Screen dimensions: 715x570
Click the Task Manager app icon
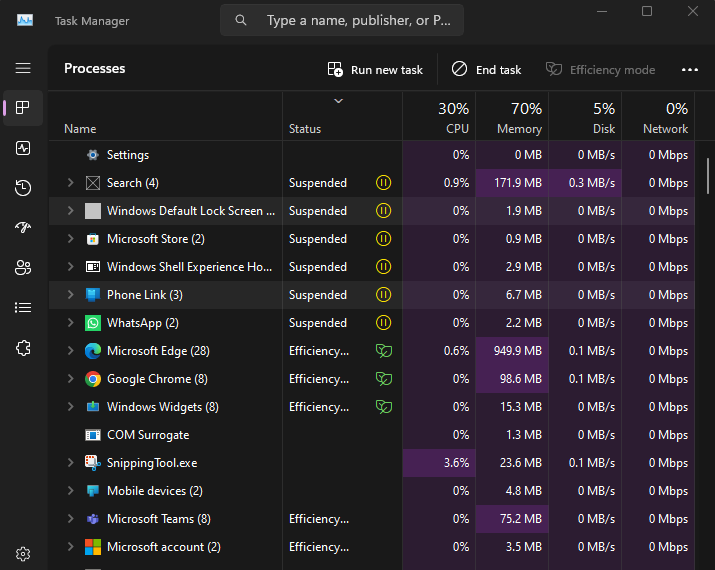click(25, 21)
